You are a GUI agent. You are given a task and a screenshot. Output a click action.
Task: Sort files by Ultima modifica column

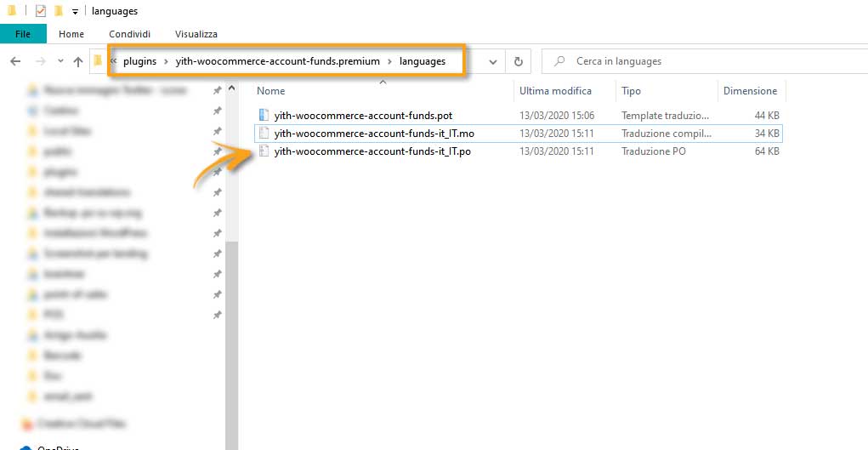[x=555, y=91]
